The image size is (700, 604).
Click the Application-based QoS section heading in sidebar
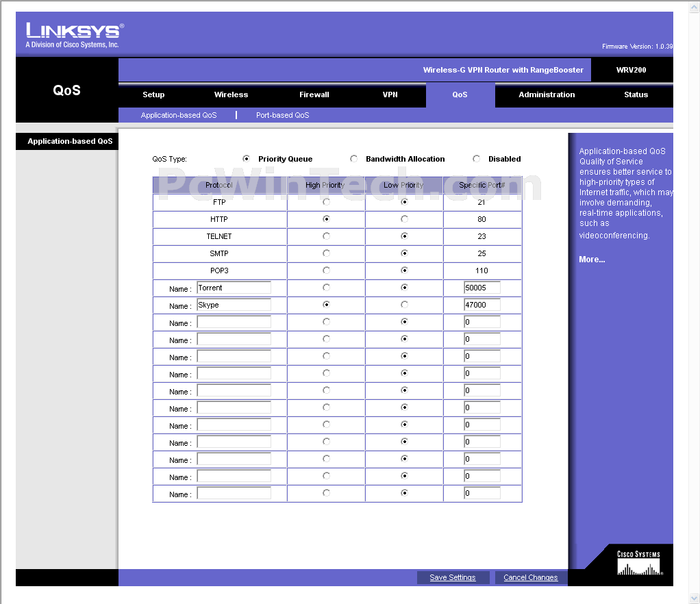pyautogui.click(x=70, y=141)
